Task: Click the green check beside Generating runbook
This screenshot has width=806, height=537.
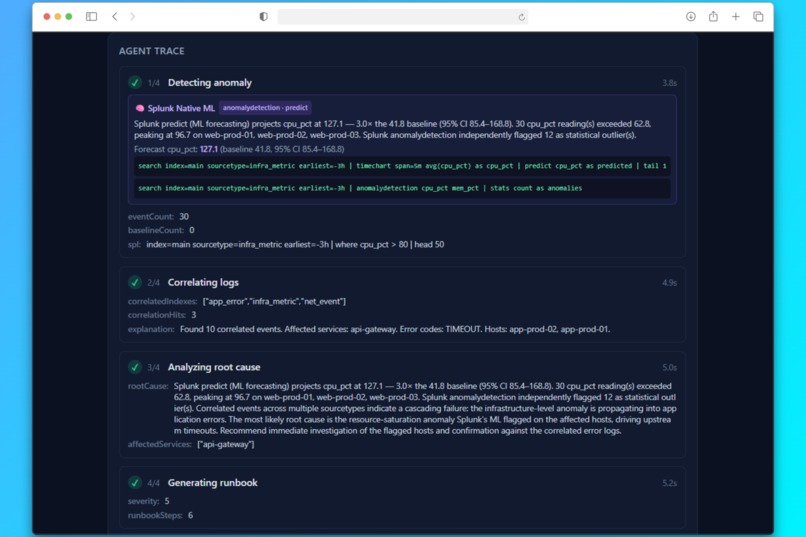Action: click(135, 483)
